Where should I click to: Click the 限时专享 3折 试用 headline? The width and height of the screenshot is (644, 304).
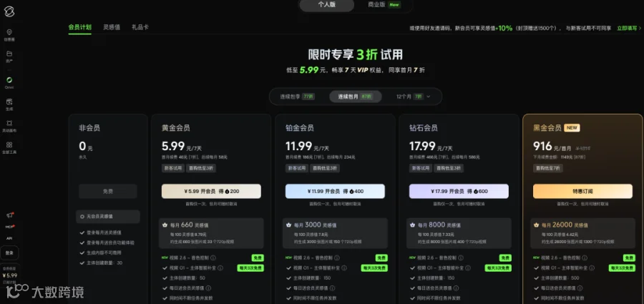(355, 54)
